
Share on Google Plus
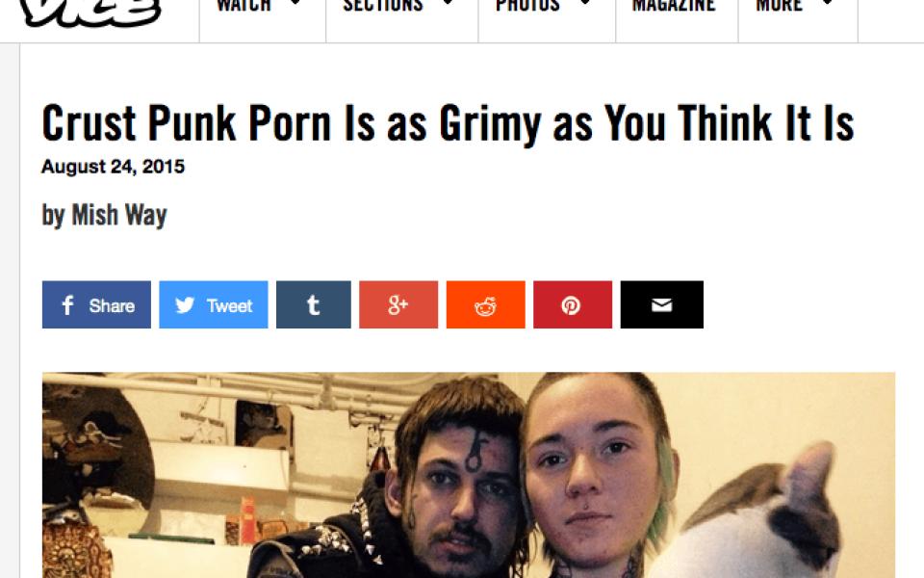(x=398, y=304)
